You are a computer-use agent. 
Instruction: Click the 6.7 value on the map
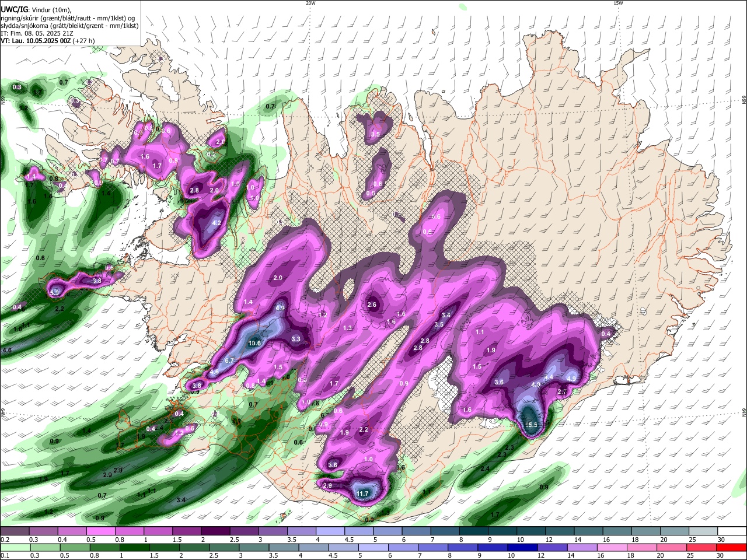229,361
